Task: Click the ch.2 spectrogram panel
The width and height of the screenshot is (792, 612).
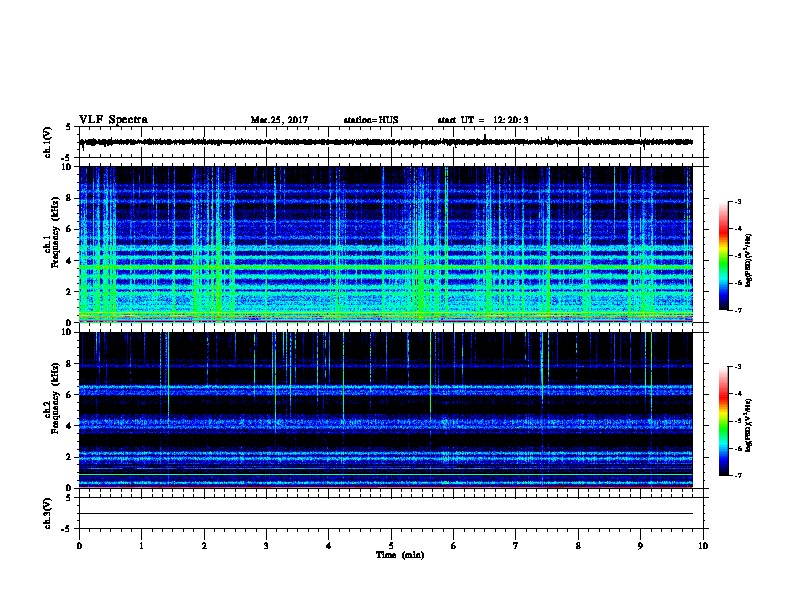Action: click(386, 410)
